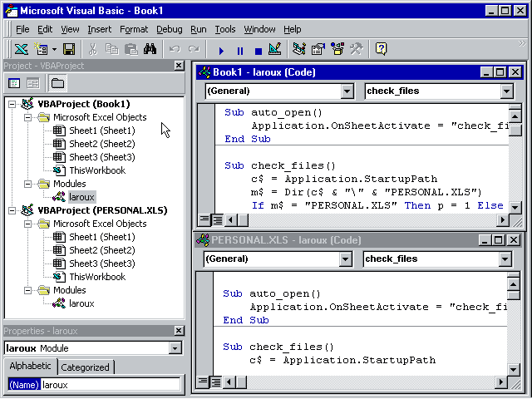This screenshot has height=399, width=532.
Task: Select Sheet3 (Sheet3) in PERSONAL.XLS project
Action: pos(101,264)
